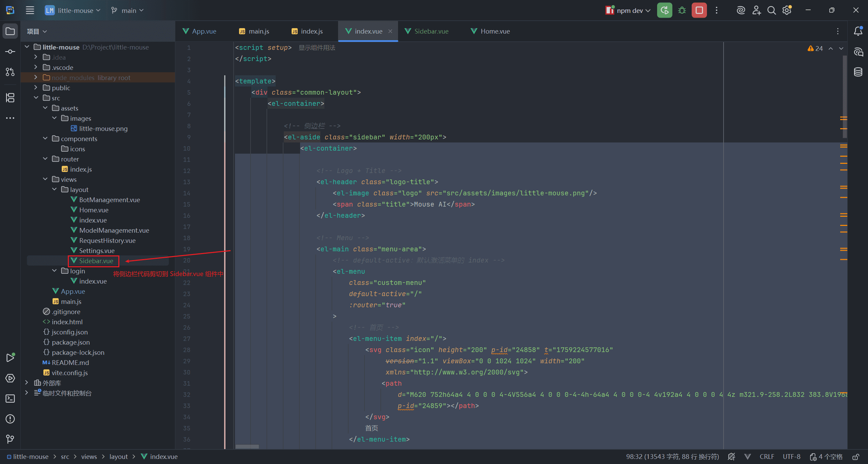Open the Run tool window

[10, 357]
